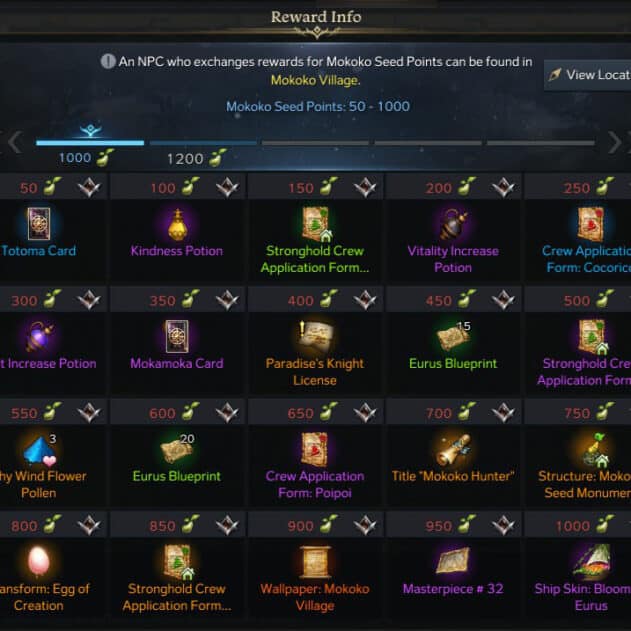
Task: Open the Mokoko Village link
Action: pos(316,80)
